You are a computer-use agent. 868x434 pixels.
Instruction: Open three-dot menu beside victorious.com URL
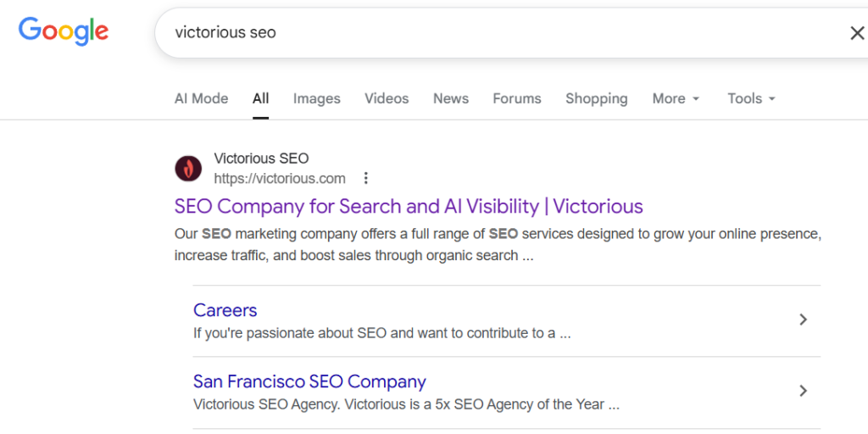click(366, 178)
